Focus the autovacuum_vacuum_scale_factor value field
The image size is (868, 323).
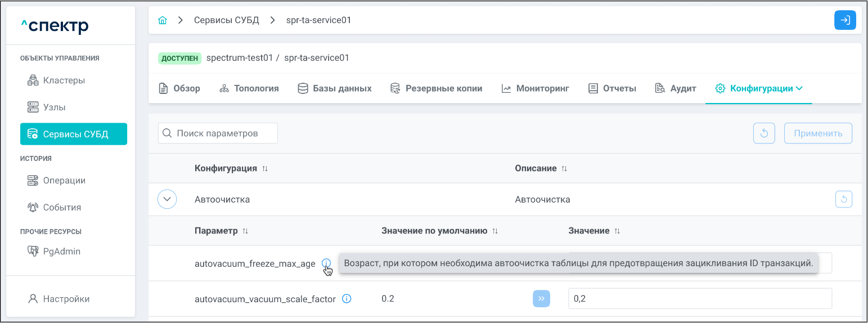[699, 299]
